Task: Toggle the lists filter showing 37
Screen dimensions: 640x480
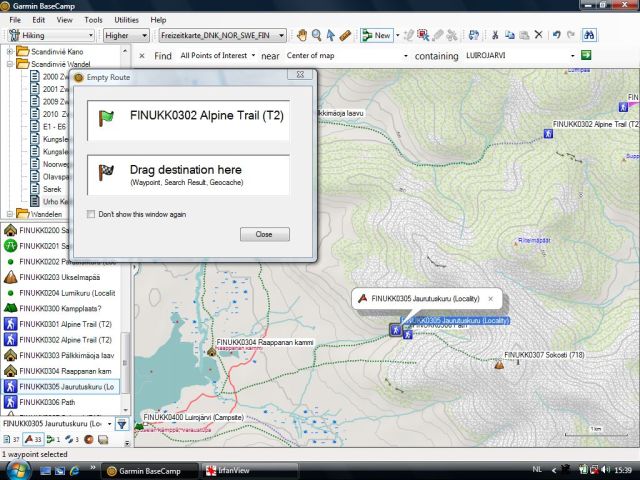Action: click(10, 439)
